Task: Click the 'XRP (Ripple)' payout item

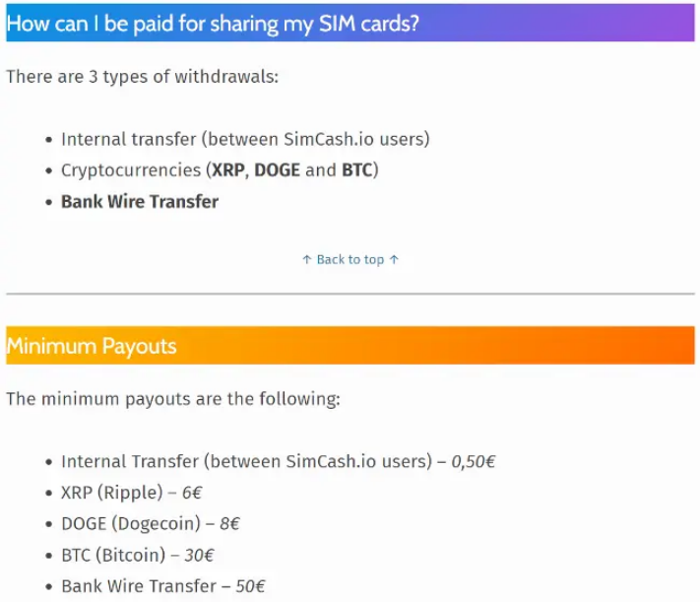Action: point(108,493)
